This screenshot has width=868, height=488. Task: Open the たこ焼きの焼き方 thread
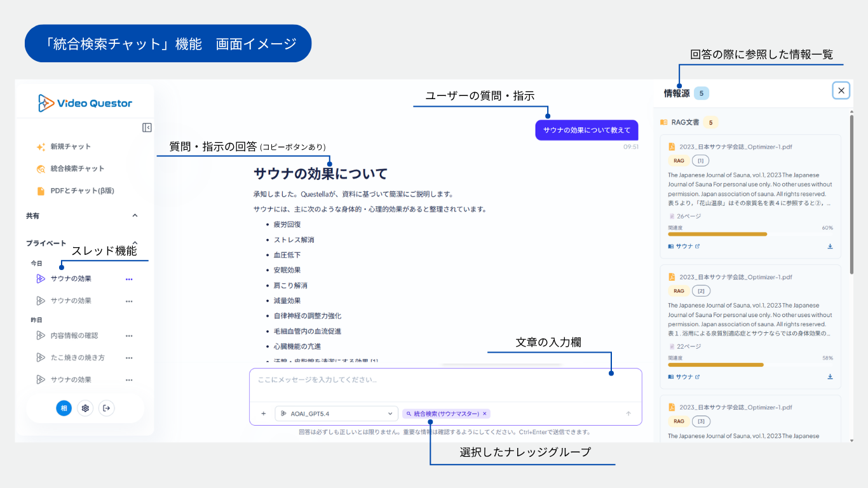tap(78, 358)
